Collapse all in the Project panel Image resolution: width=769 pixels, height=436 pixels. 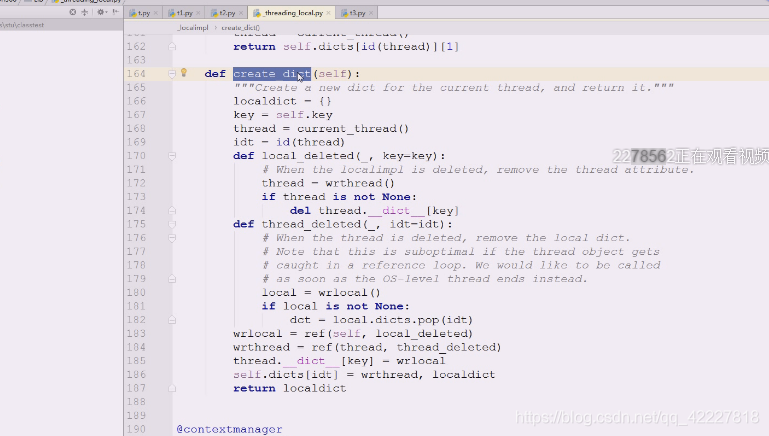pyautogui.click(x=84, y=12)
